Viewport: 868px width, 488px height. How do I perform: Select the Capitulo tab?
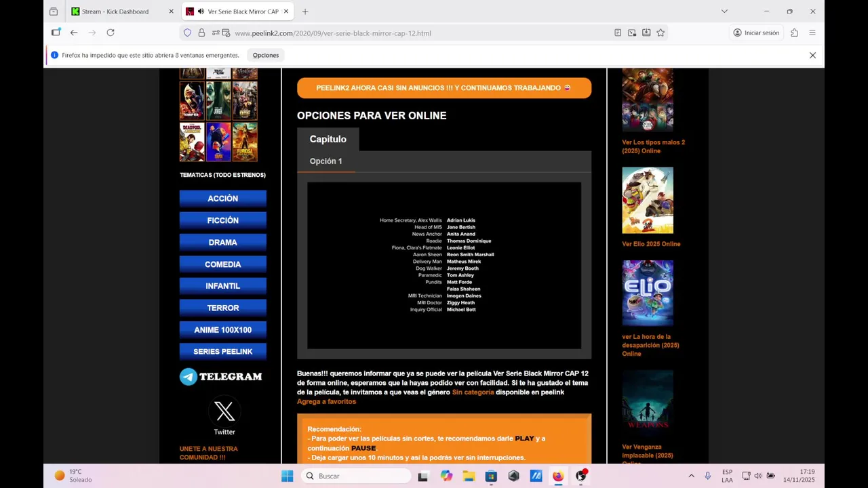tap(328, 139)
